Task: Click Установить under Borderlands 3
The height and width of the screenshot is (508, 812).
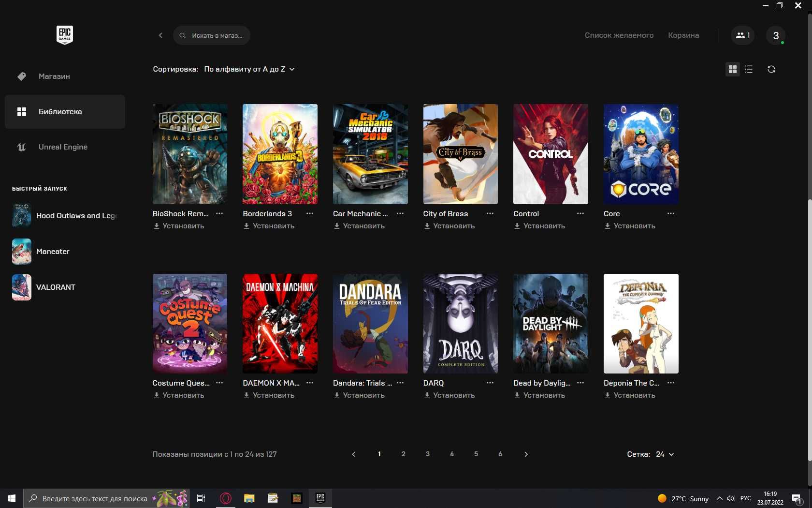Action: [269, 226]
